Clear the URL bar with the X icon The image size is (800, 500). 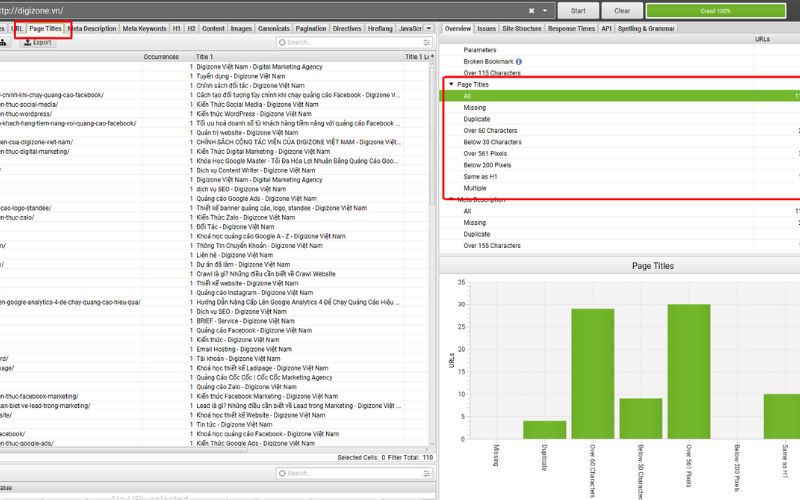pyautogui.click(x=531, y=11)
